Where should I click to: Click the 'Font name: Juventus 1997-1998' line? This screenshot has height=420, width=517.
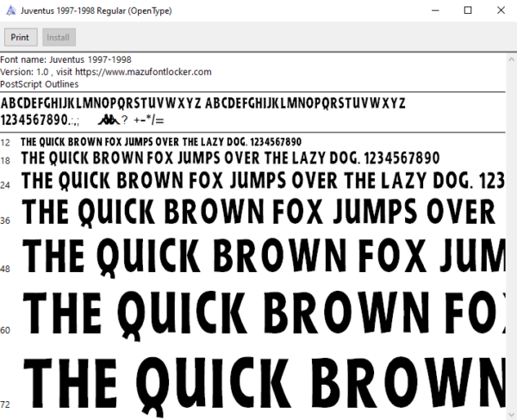click(x=65, y=59)
